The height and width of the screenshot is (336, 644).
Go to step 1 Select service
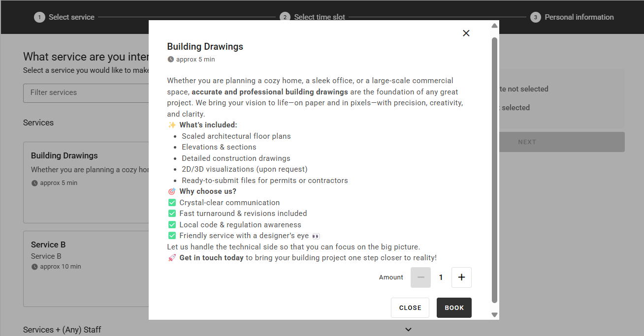click(x=71, y=17)
